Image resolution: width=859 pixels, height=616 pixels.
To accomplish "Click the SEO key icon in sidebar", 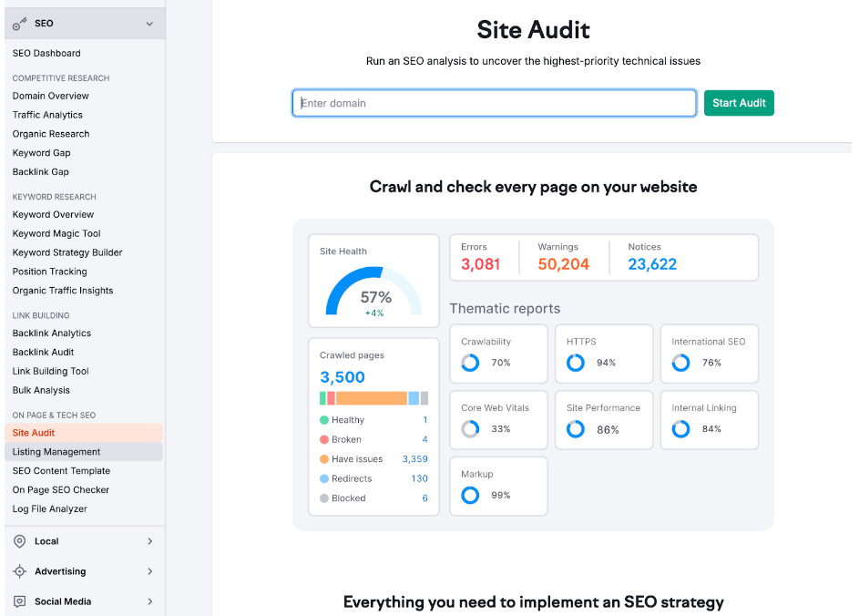I will (20, 24).
